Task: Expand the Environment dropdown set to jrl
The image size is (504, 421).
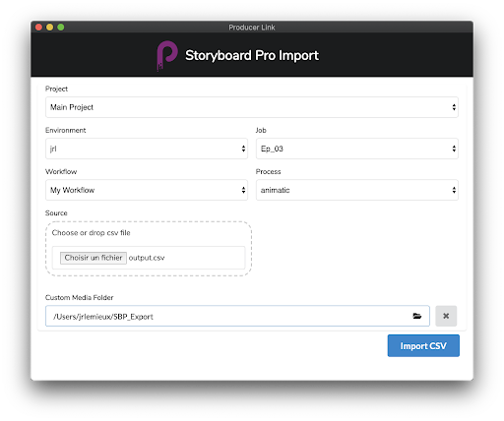Action: click(x=147, y=149)
